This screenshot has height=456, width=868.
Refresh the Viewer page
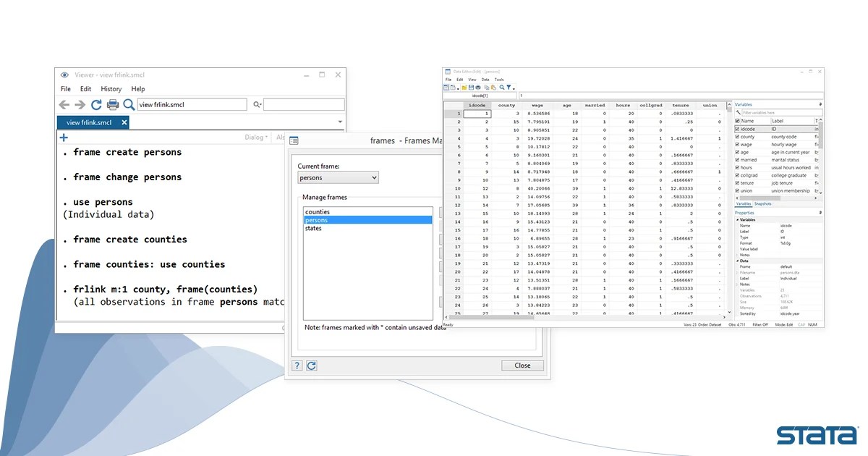point(96,104)
